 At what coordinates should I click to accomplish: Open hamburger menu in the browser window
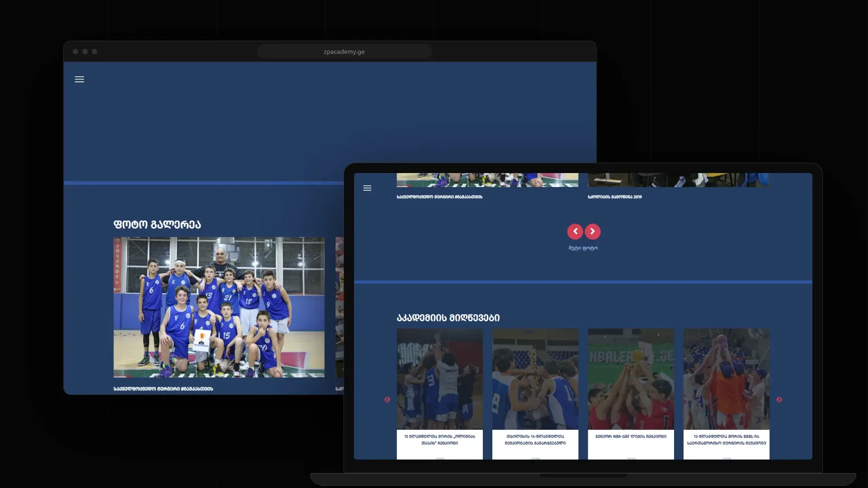(79, 80)
